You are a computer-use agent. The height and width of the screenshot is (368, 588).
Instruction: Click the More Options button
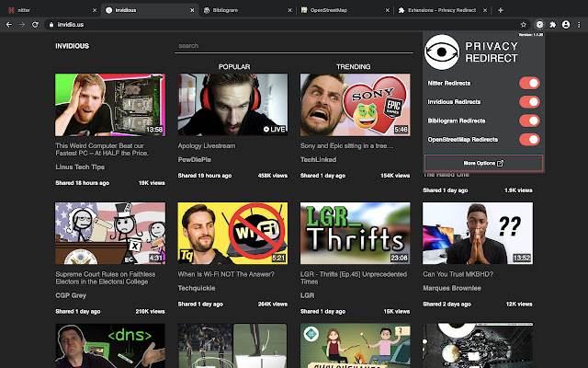tap(483, 163)
